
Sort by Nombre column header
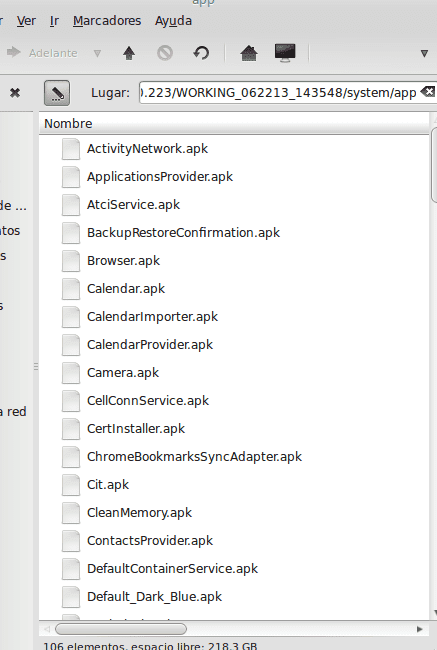[x=234, y=124]
